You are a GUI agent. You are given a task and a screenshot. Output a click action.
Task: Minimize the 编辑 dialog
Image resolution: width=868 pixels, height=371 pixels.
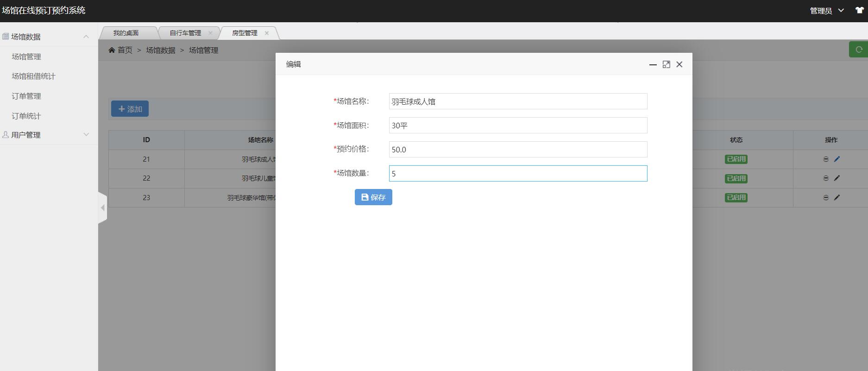653,64
